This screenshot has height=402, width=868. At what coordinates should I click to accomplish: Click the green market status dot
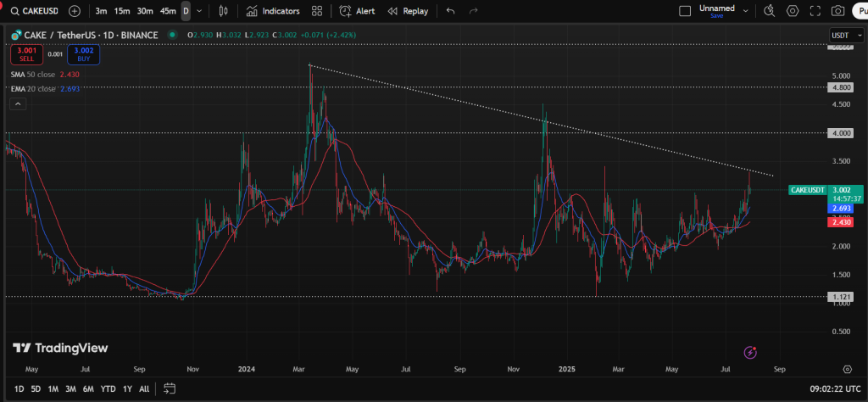[173, 35]
